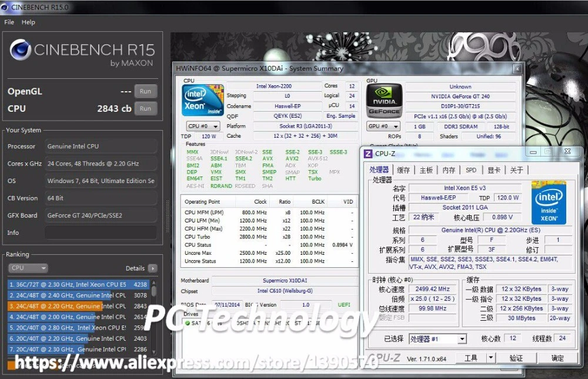Image resolution: width=588 pixels, height=379 pixels.
Task: Switch to the 处理器 tab in CPU-Z
Action: (379, 170)
